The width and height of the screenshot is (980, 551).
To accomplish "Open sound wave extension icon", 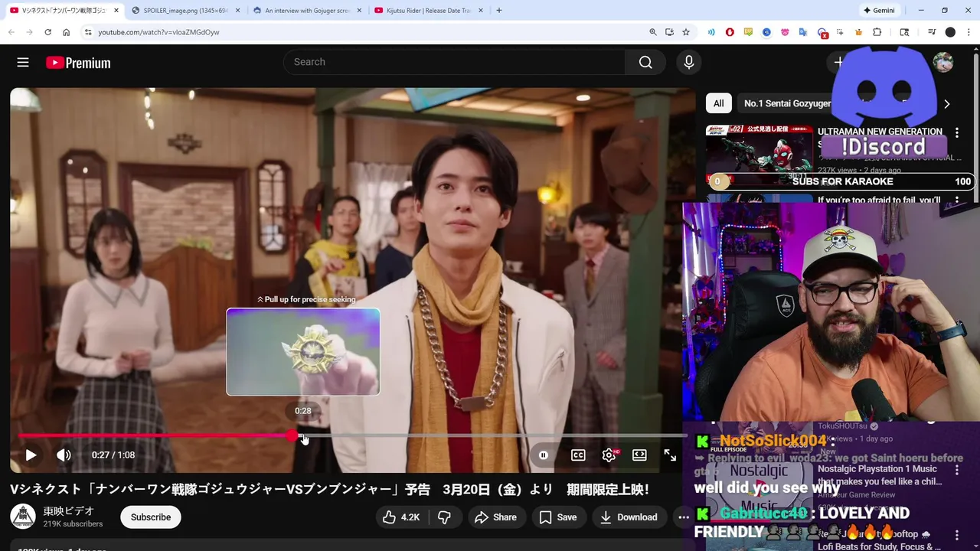I will [711, 32].
